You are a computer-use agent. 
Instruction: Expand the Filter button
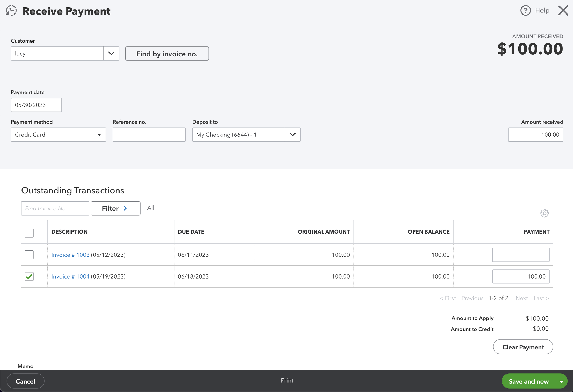click(116, 208)
